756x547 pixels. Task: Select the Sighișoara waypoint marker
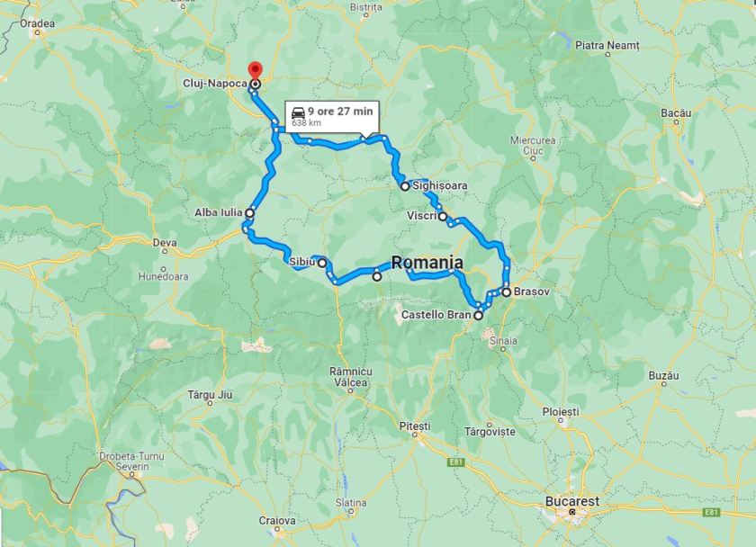(404, 186)
